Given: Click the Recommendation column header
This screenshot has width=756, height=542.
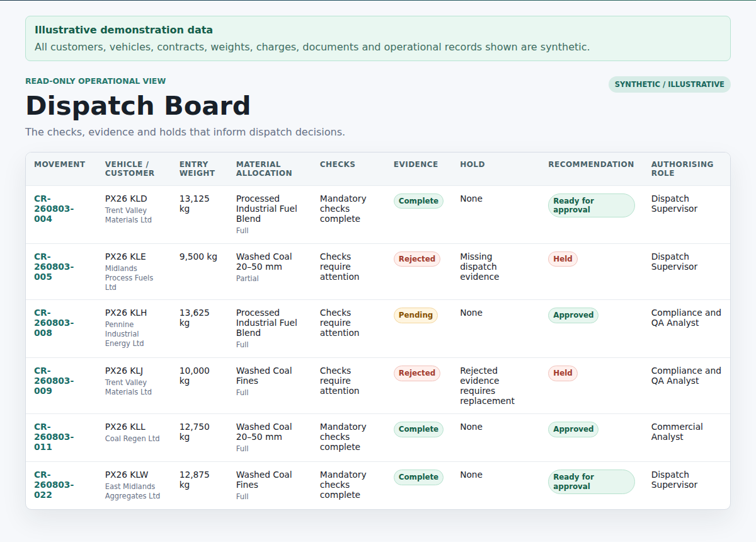Looking at the screenshot, I should (591, 164).
